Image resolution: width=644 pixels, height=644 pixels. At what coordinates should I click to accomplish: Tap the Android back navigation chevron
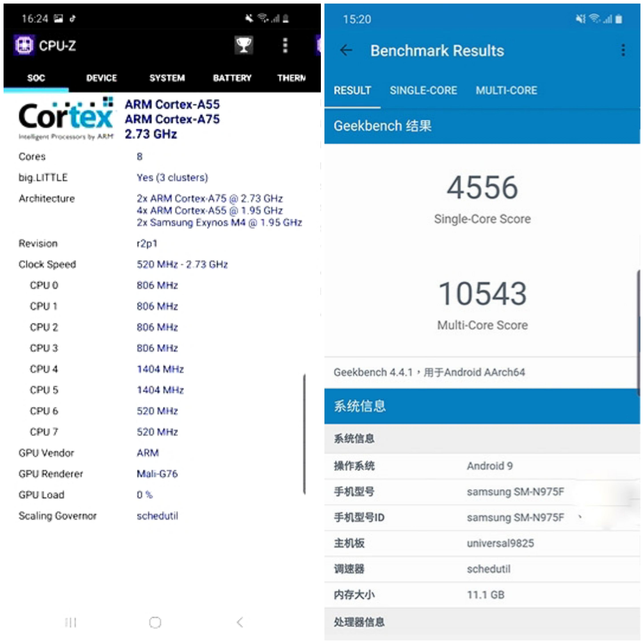coord(240,622)
